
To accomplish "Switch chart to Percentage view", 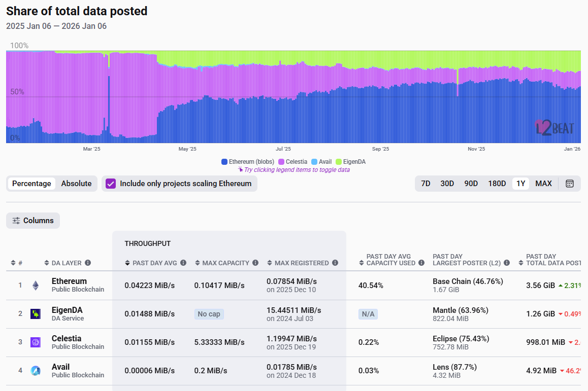I will (x=31, y=184).
